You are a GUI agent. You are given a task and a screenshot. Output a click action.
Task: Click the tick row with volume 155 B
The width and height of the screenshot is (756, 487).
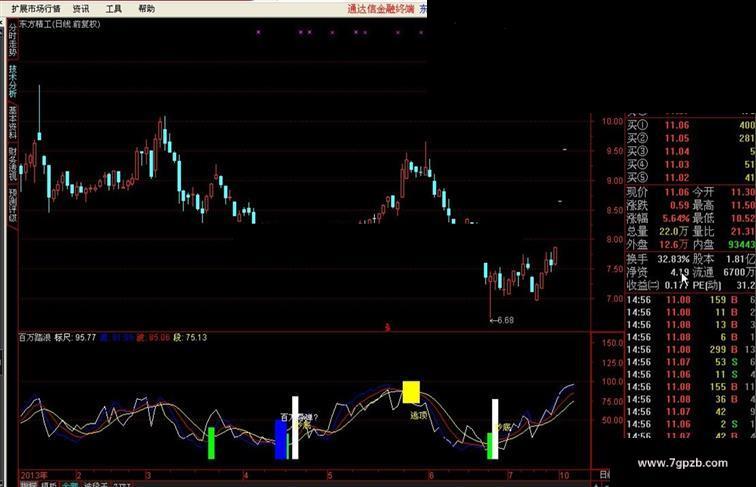pos(690,387)
